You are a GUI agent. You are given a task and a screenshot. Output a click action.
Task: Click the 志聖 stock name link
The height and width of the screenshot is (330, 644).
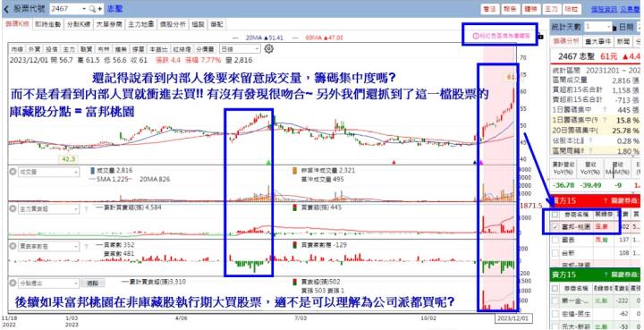(x=114, y=9)
